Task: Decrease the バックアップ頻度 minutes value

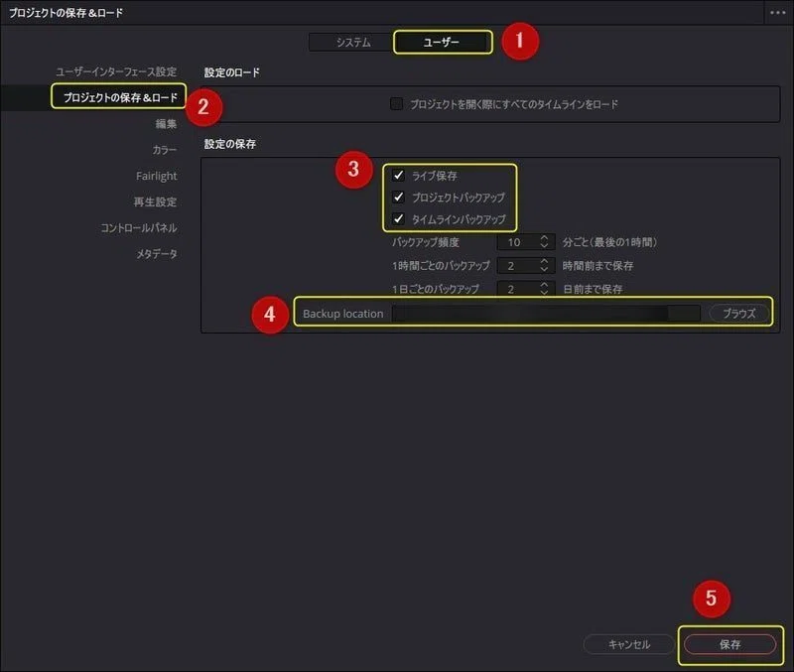Action: click(544, 246)
